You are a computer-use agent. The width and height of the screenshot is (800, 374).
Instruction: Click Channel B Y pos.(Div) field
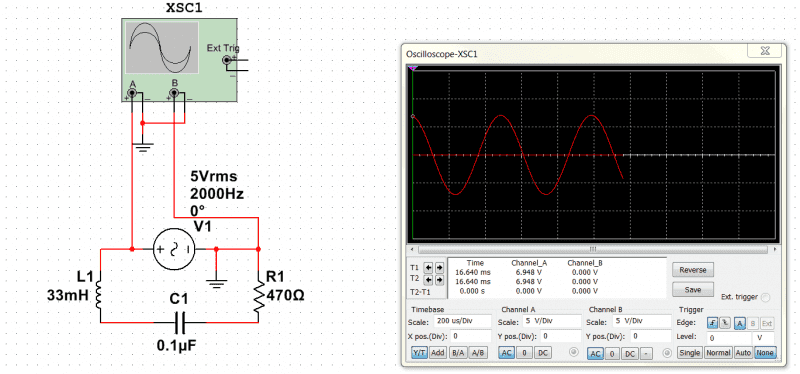pos(652,337)
